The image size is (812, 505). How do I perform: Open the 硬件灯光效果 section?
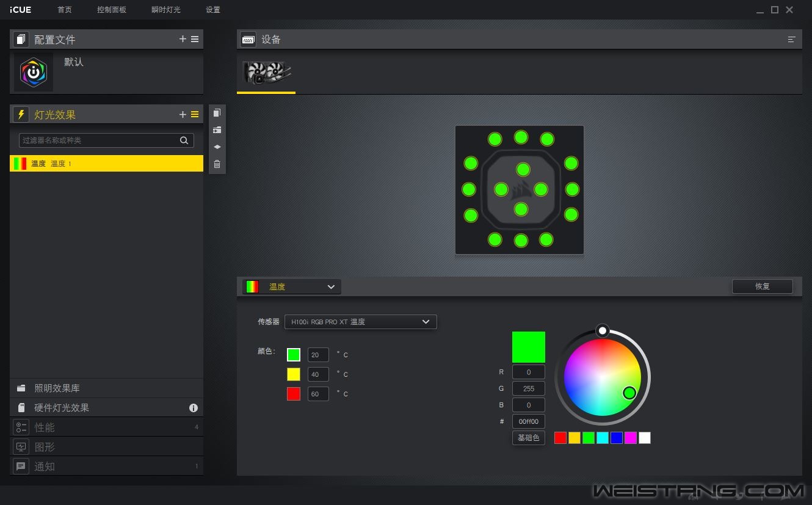(x=106, y=408)
